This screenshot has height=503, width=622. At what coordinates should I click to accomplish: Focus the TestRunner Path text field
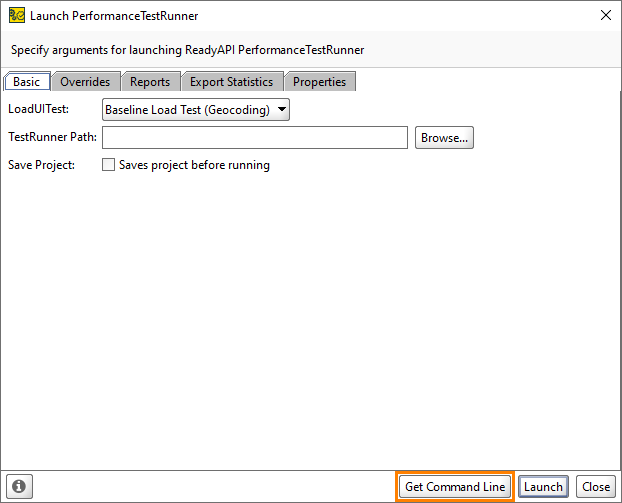(x=255, y=138)
